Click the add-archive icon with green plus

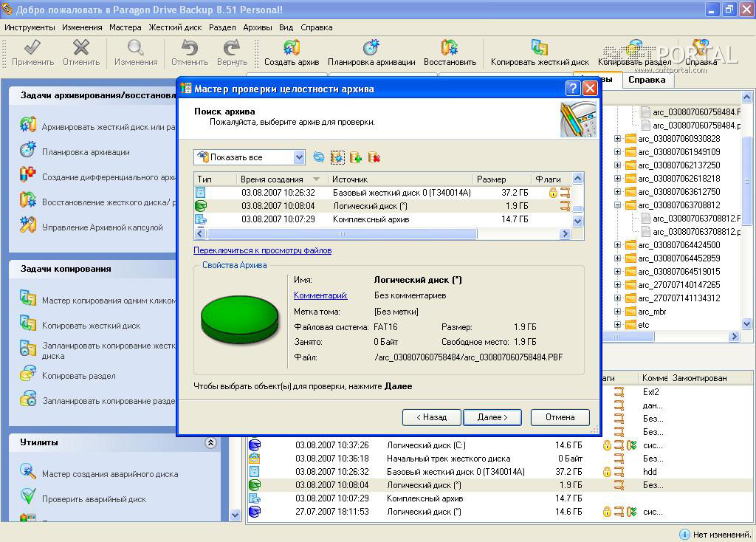[x=356, y=157]
